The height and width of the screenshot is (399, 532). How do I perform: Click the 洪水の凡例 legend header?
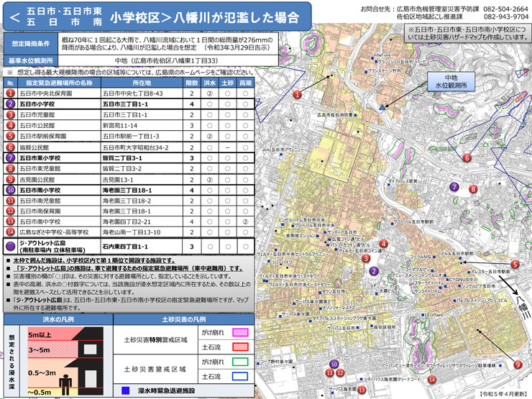tap(58, 319)
